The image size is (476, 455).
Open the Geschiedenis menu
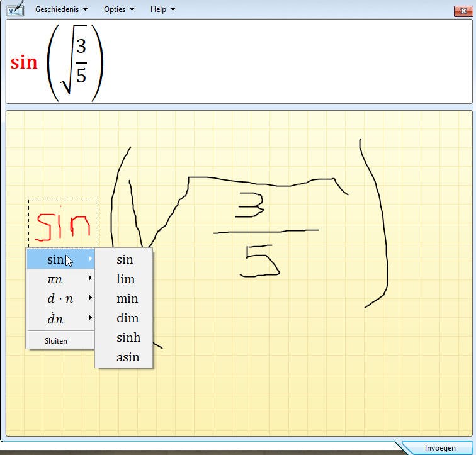tap(61, 9)
